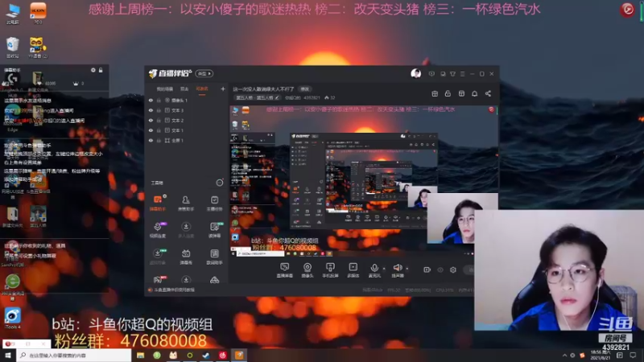Click the record video icon beside speaker controls
The image size is (644, 362).
[427, 269]
